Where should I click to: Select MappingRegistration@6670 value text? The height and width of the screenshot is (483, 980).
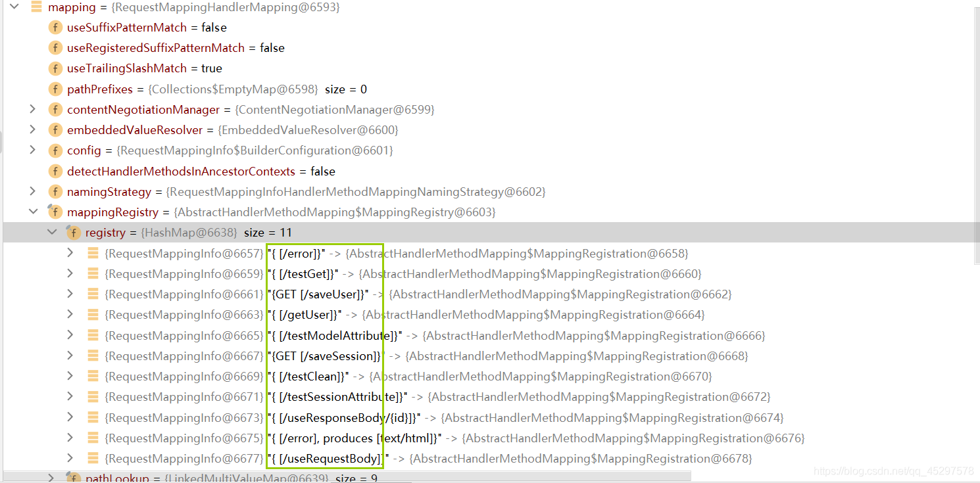pos(541,376)
